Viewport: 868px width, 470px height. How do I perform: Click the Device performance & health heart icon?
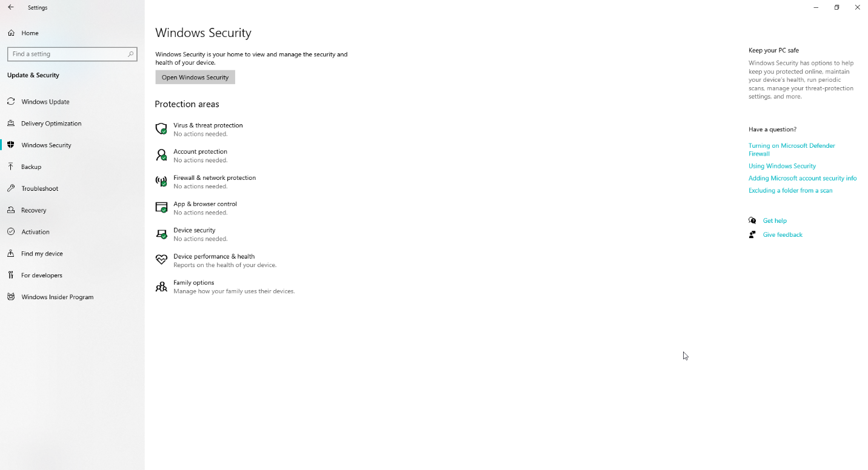(161, 260)
